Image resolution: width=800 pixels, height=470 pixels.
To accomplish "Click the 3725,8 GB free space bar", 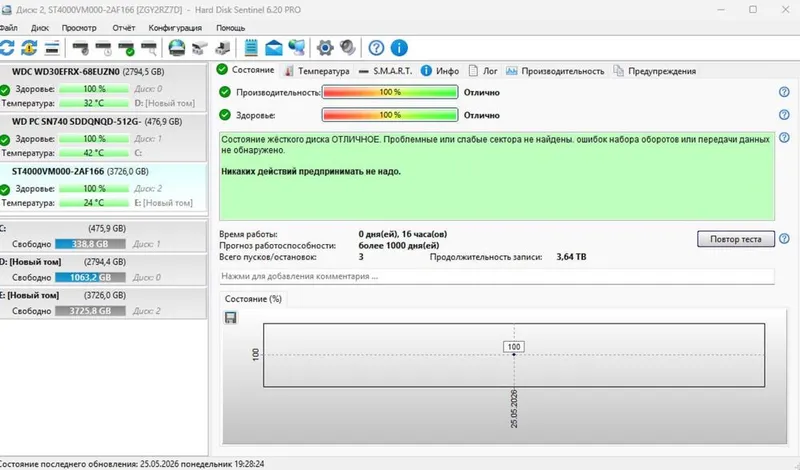I will coord(90,311).
